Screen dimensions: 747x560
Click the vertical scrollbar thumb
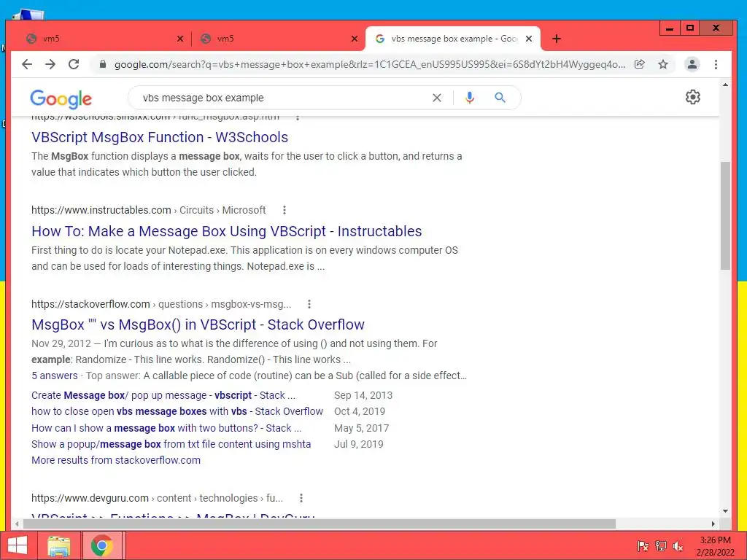click(725, 216)
